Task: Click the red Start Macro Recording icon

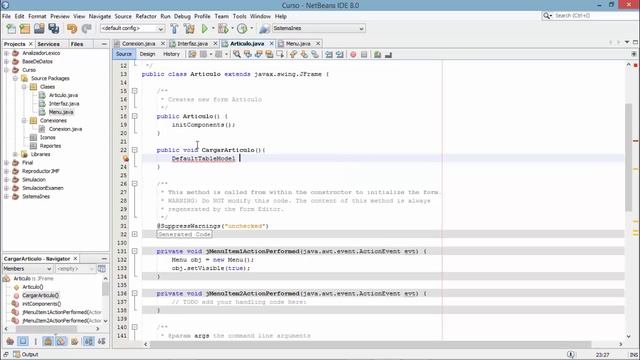Action: [x=353, y=54]
